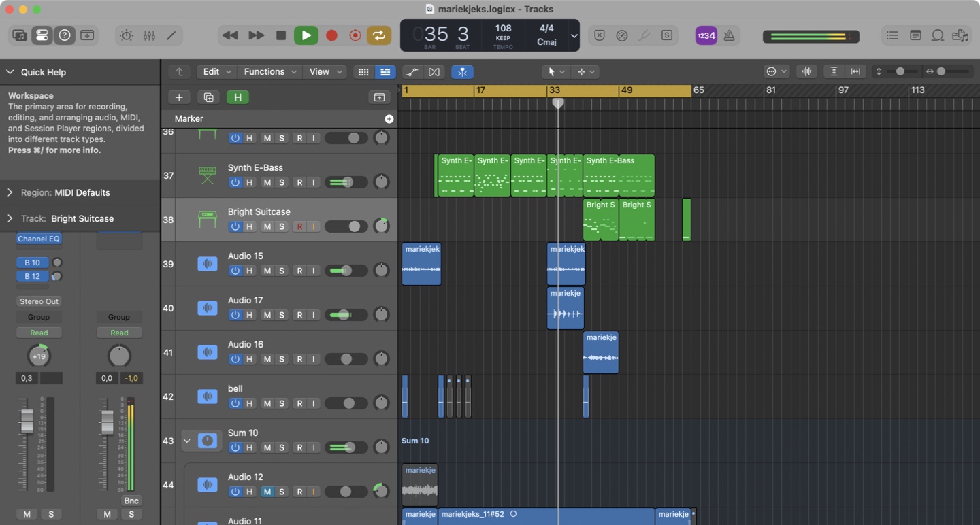
Task: Open the Edit menu in the tracks area
Action: (217, 71)
